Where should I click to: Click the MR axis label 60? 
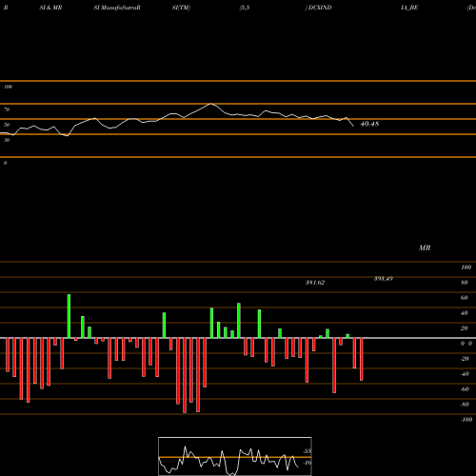[464, 298]
